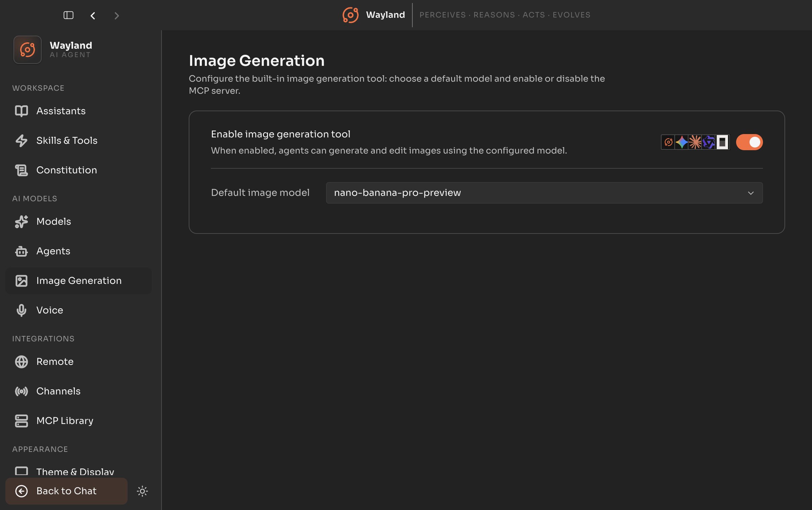Click the 'Default image model' label
The height and width of the screenshot is (510, 812).
pos(260,193)
